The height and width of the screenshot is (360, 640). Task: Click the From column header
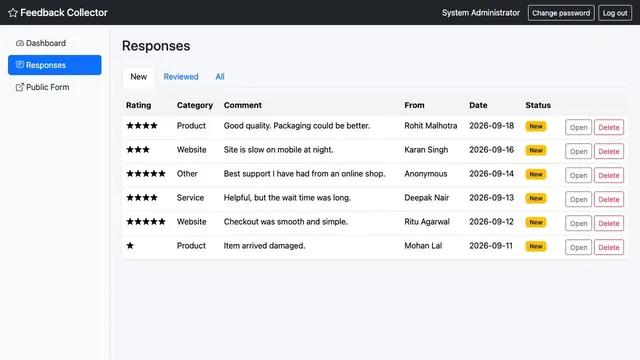[414, 105]
